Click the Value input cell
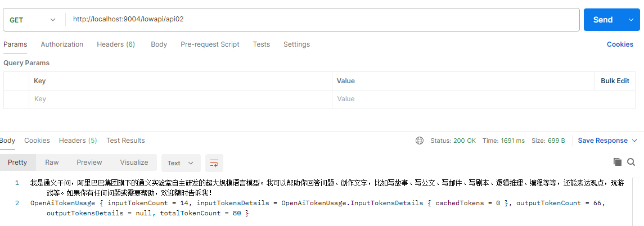This screenshot has height=226, width=644. pos(483,100)
